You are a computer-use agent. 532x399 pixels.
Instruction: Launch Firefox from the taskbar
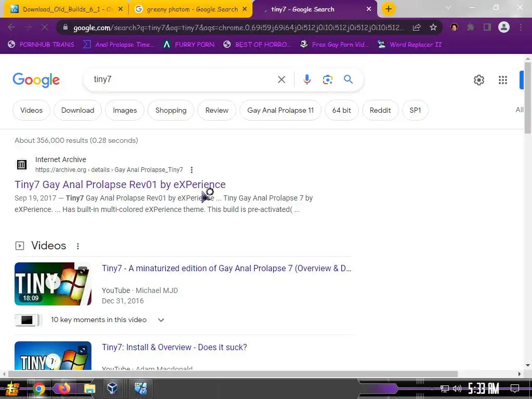[63, 389]
